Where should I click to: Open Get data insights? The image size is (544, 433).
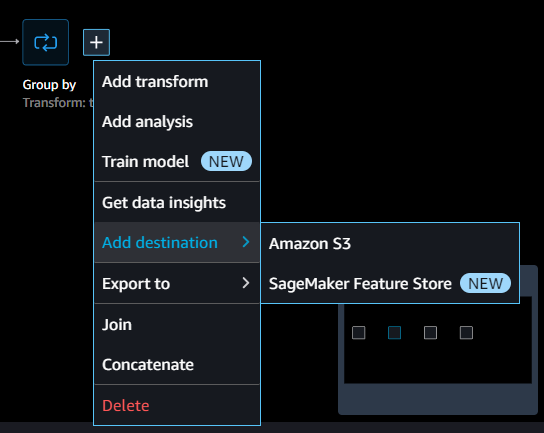tap(177, 202)
